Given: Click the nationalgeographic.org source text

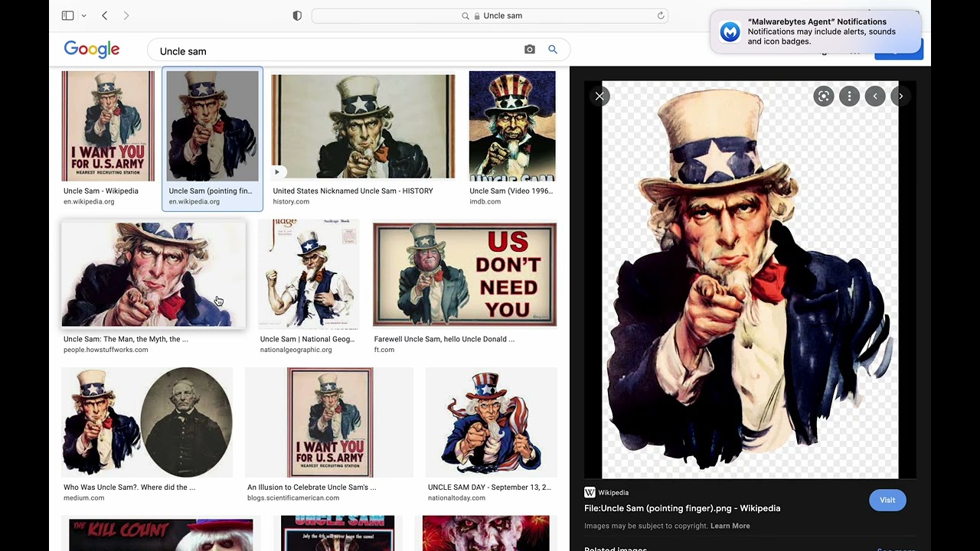Looking at the screenshot, I should click(296, 350).
